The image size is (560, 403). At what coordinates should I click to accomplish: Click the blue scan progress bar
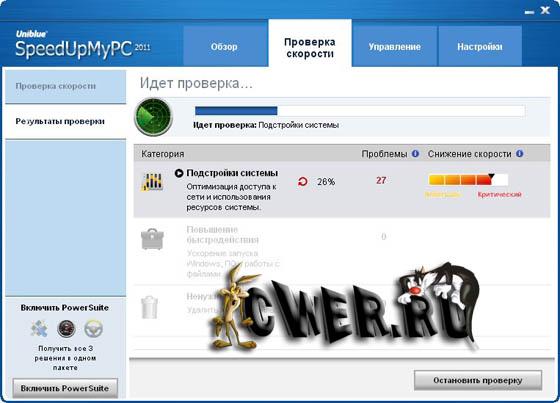pos(360,111)
